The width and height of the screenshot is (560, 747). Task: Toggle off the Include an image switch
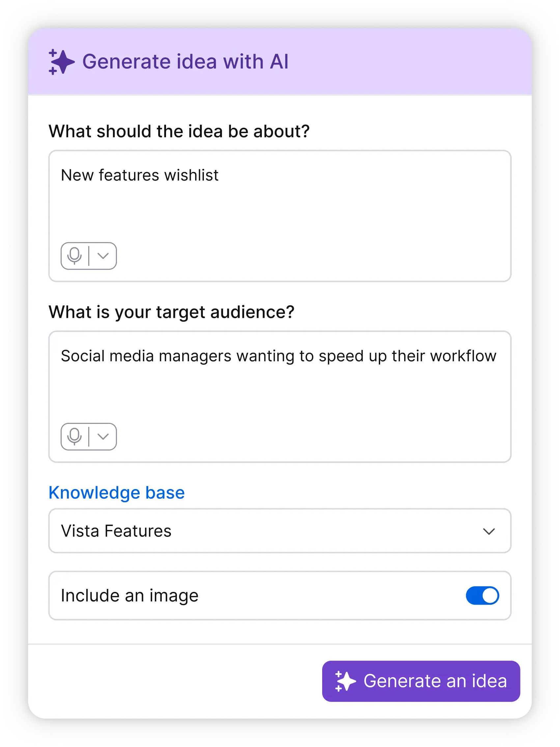[482, 595]
